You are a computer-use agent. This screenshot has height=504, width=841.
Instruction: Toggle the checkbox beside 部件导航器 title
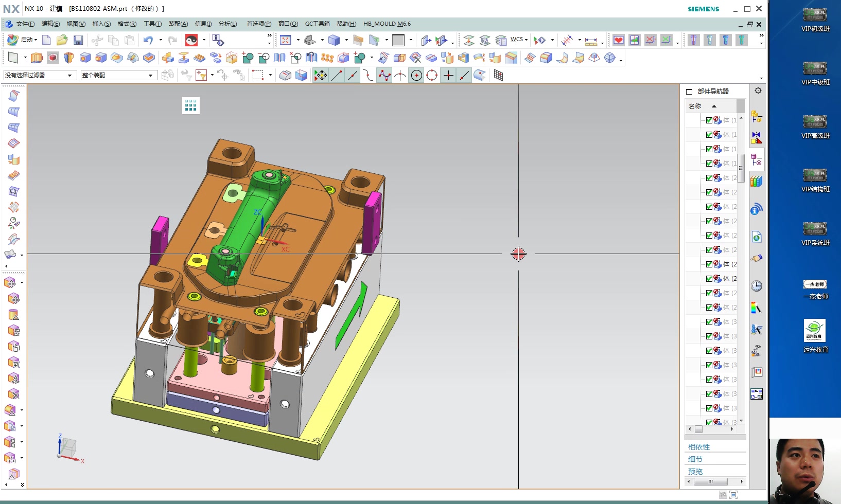pos(689,92)
